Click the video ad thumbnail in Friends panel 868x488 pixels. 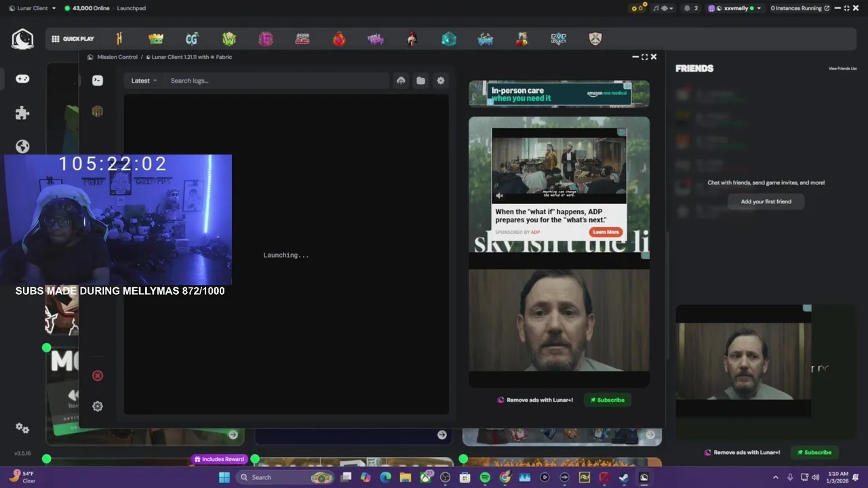(x=744, y=361)
